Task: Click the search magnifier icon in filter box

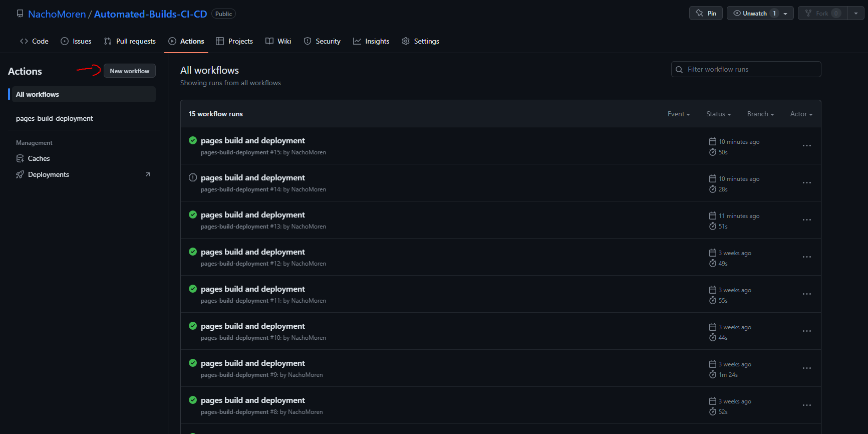Action: click(679, 70)
